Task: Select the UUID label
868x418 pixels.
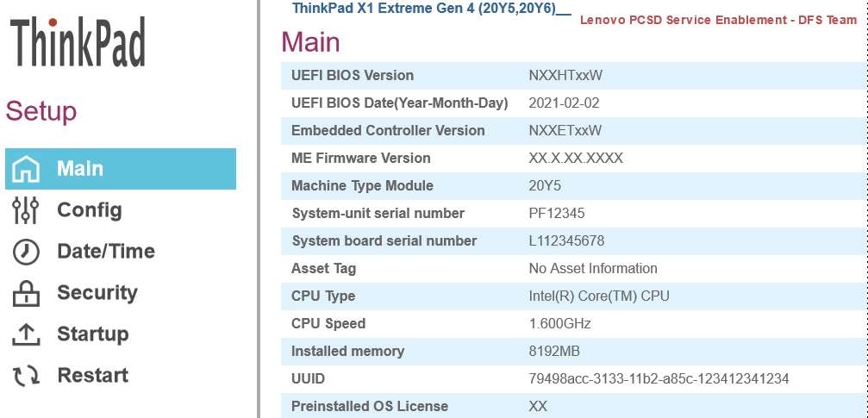Action: click(x=308, y=379)
